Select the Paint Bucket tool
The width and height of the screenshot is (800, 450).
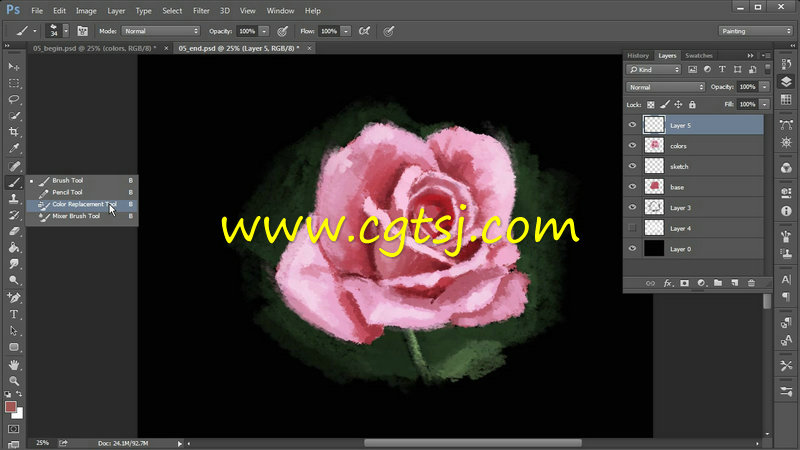14,247
